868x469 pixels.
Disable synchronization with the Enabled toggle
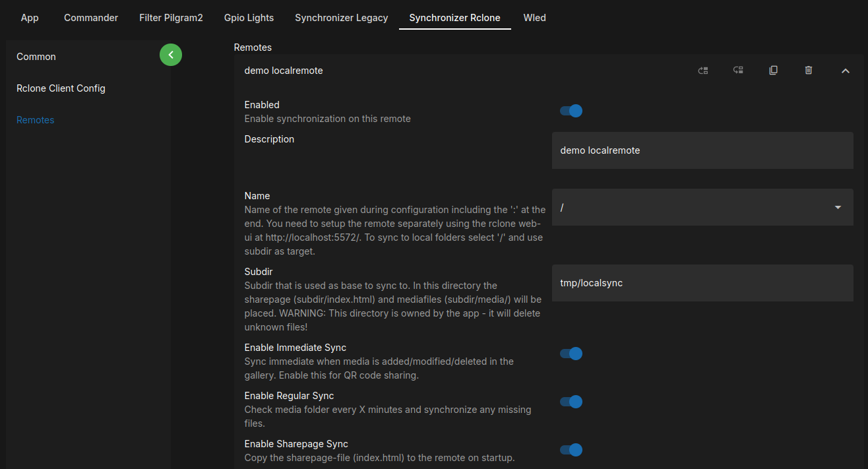(x=571, y=110)
